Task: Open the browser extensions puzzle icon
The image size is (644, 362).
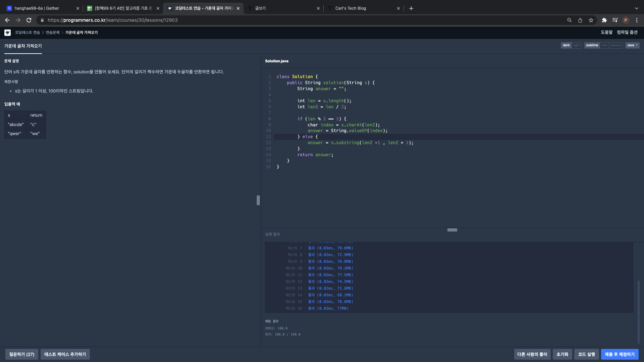Action: pyautogui.click(x=604, y=20)
